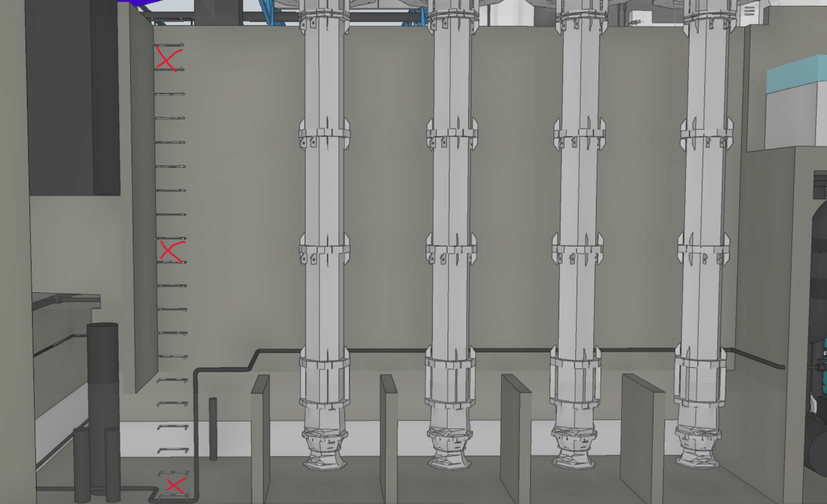Image resolution: width=827 pixels, height=504 pixels.
Task: Select the black horizontal pipe along back wall
Action: click(387, 350)
